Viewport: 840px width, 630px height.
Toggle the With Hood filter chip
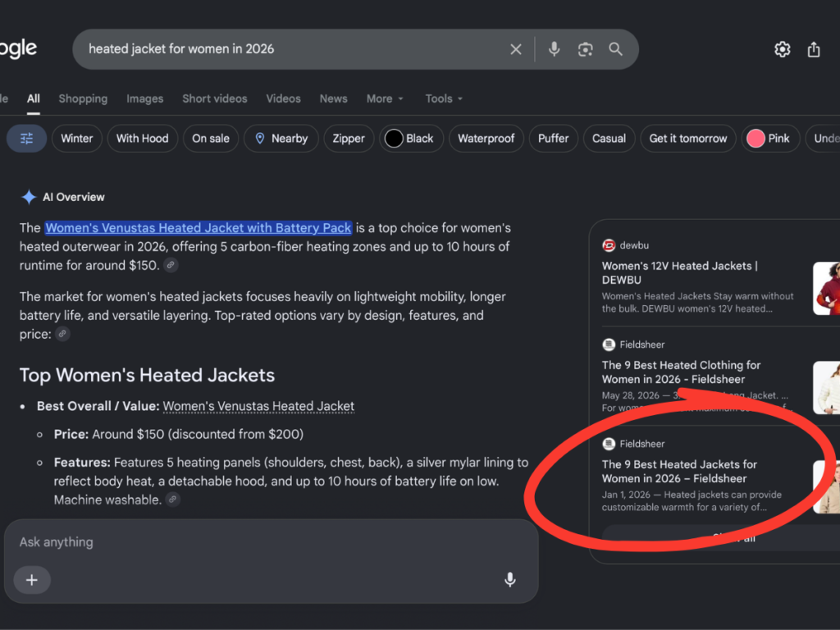click(x=143, y=138)
